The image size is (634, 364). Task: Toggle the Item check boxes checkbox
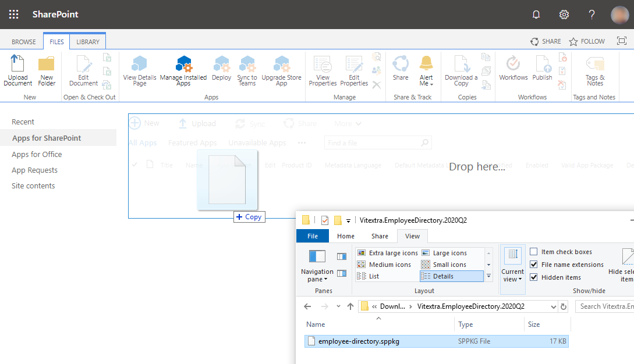[x=534, y=252]
